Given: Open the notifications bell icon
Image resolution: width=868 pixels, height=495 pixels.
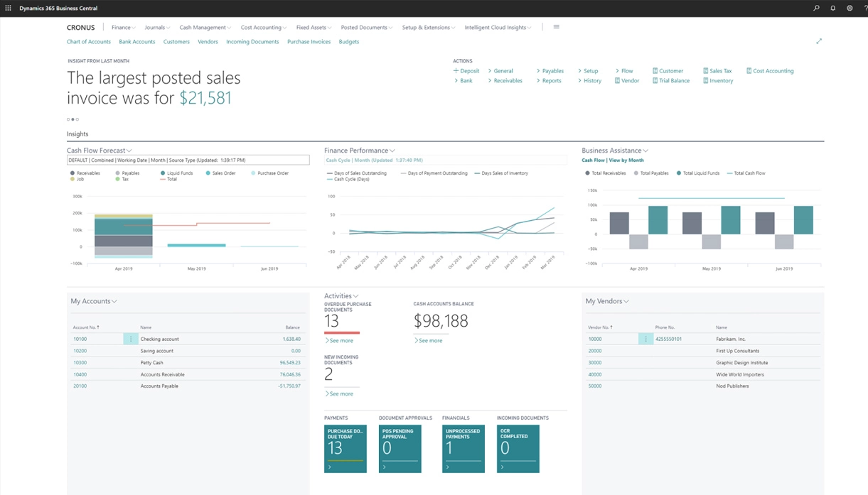Looking at the screenshot, I should coord(833,9).
